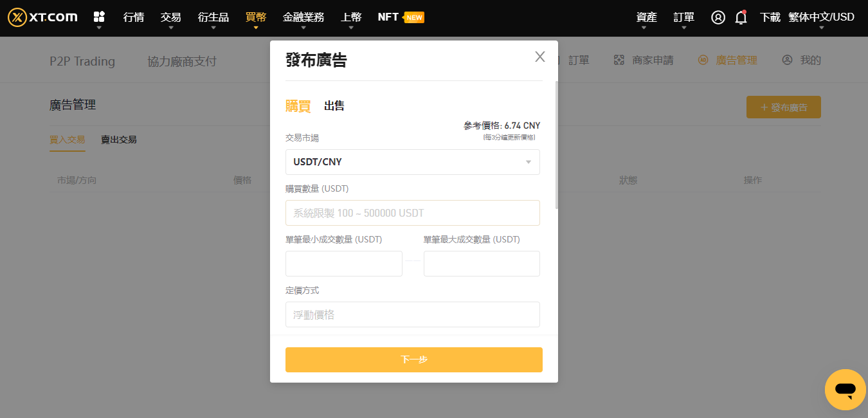Viewport: 868px width, 418px height.
Task: Click the 發布廣告 button on page
Action: (784, 107)
